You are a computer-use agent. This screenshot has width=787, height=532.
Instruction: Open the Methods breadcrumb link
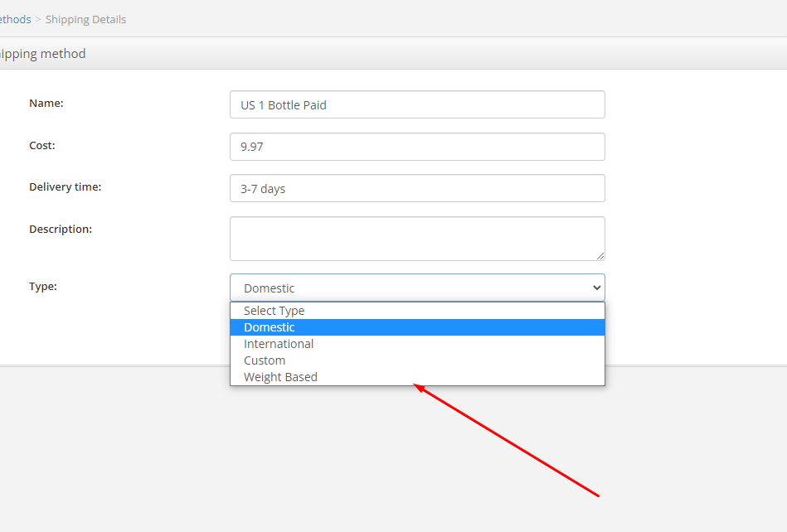click(x=15, y=20)
